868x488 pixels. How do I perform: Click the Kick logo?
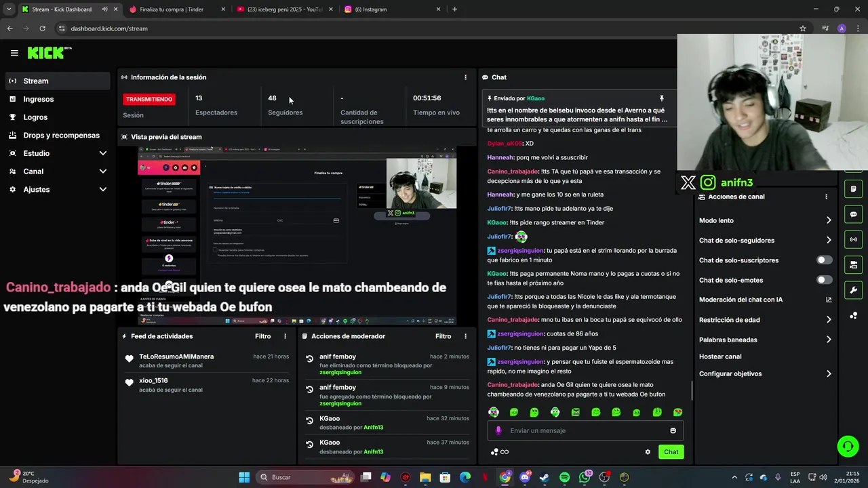point(49,53)
